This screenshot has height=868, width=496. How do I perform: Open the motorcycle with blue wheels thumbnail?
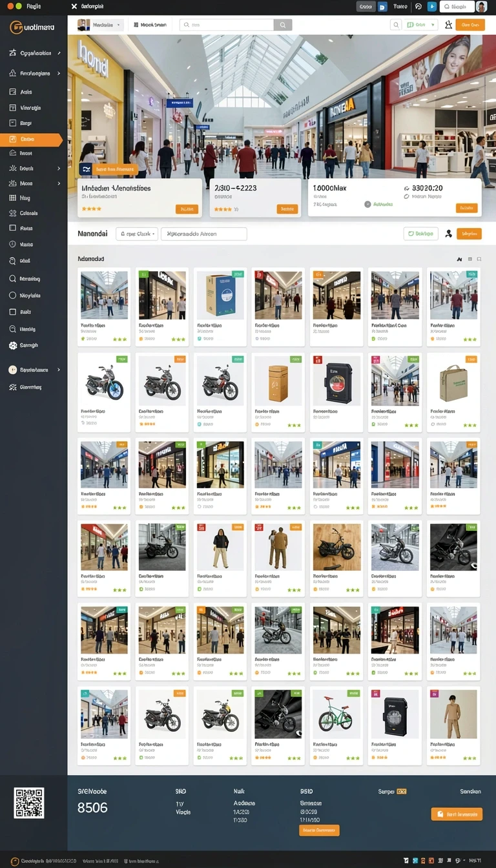(x=104, y=380)
